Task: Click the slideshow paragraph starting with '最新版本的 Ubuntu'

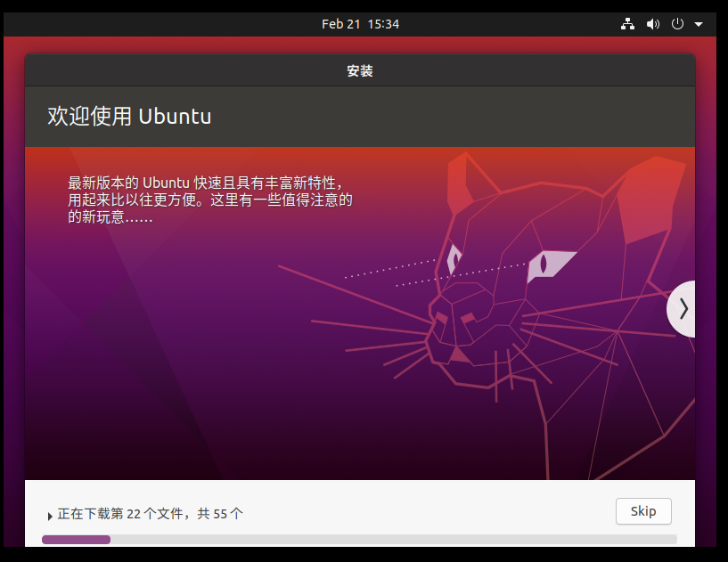Action: [x=210, y=200]
